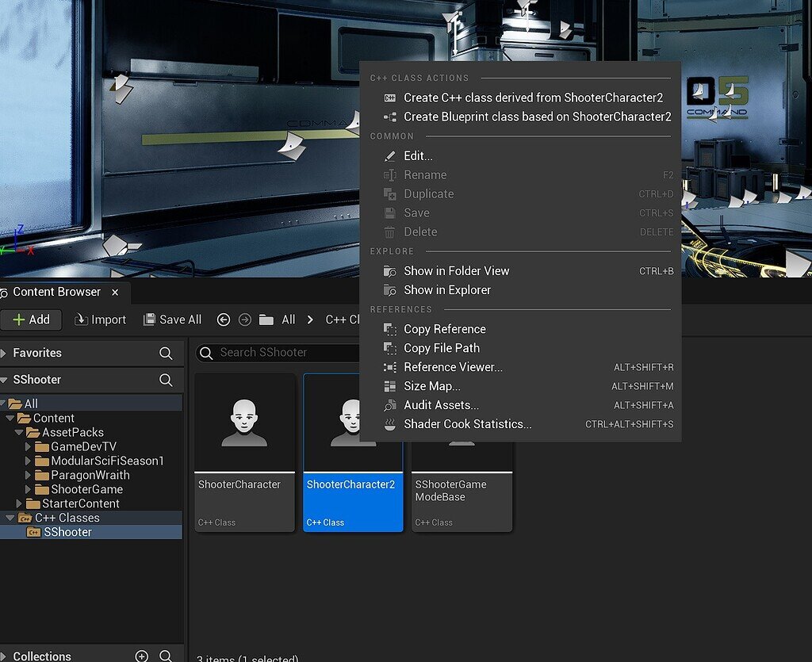Expand the Favorites section
Screen dimensions: 812x662
(4, 353)
